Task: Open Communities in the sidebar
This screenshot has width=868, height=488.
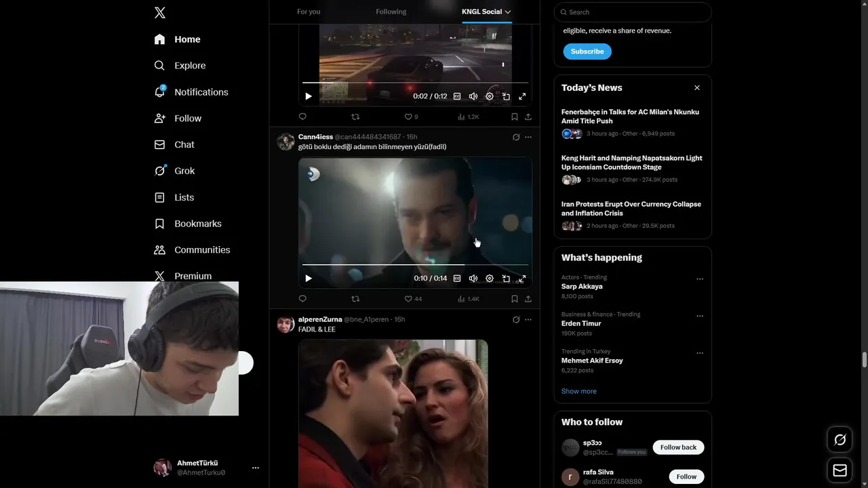Action: click(x=192, y=250)
